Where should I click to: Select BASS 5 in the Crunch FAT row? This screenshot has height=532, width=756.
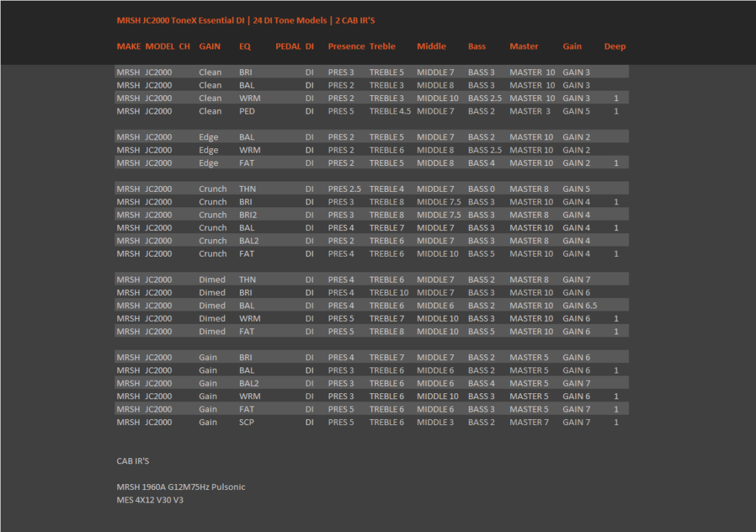(481, 254)
